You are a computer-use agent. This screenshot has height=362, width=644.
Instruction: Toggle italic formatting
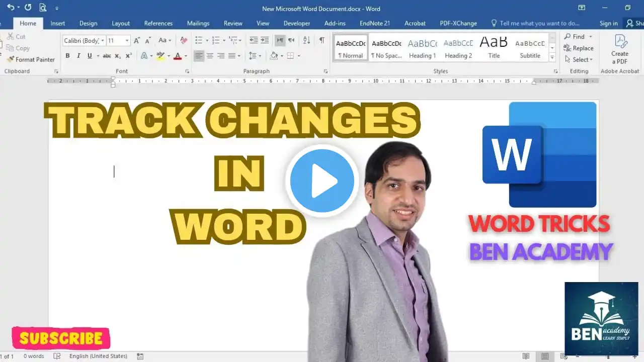(x=78, y=56)
